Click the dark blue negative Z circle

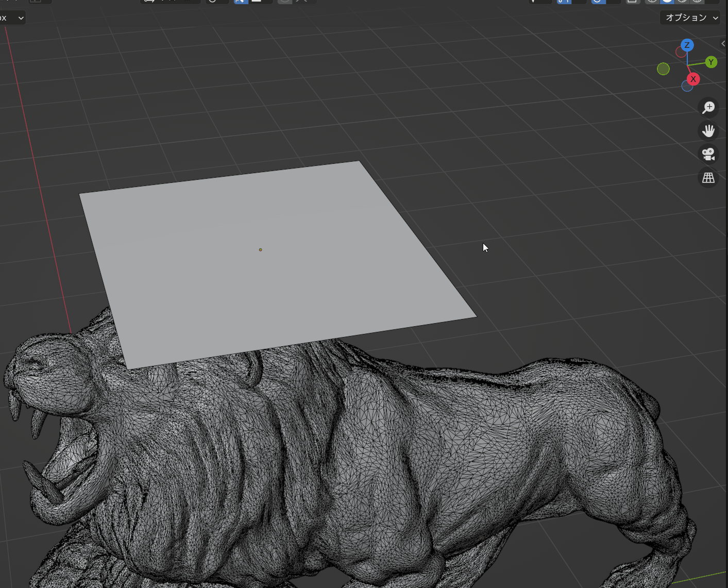pyautogui.click(x=687, y=86)
